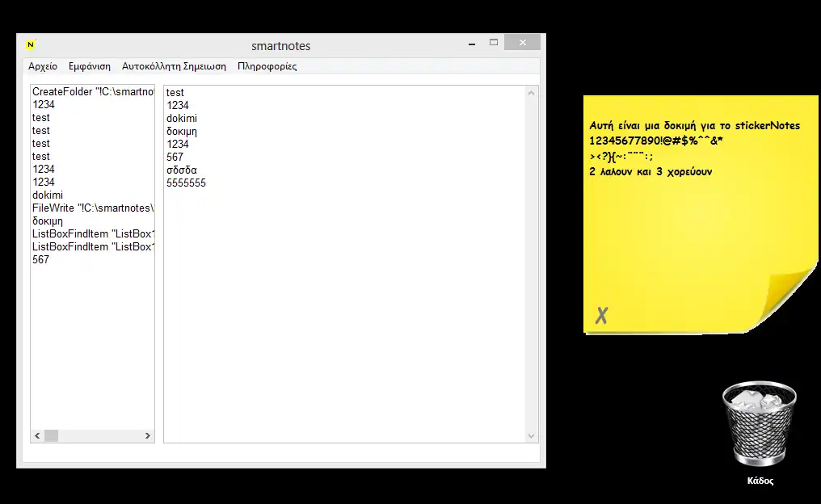Viewport: 821px width, 504px height.
Task: Select the CreateFolder entry in the notes list
Action: coord(93,91)
